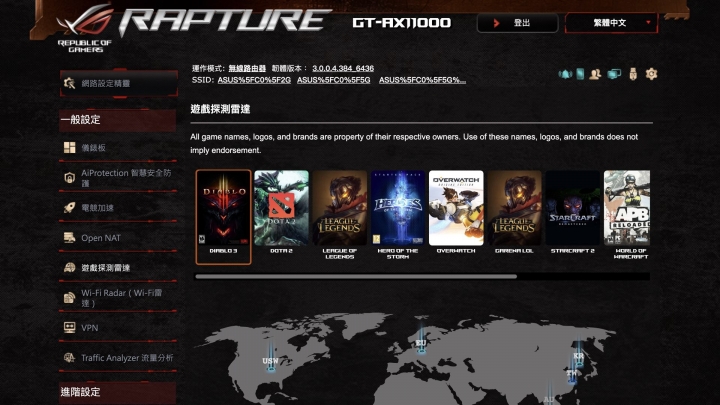Click the 一般設定 section header

click(118, 120)
